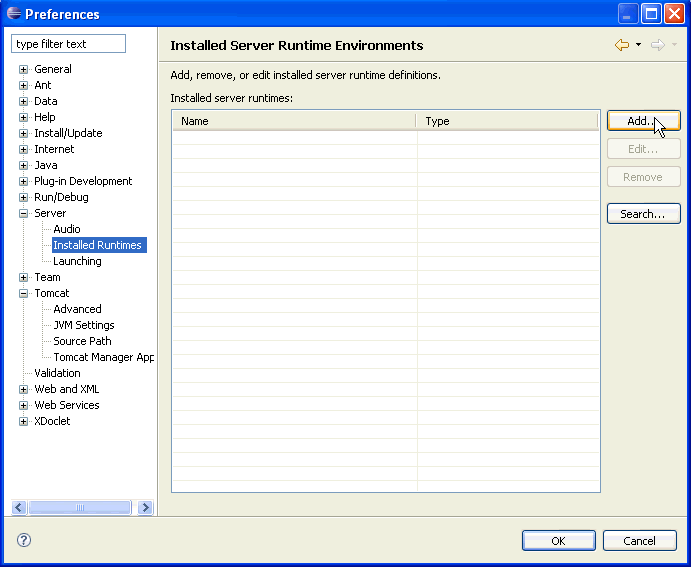
Task: Click the back navigation arrow icon
Action: click(622, 45)
